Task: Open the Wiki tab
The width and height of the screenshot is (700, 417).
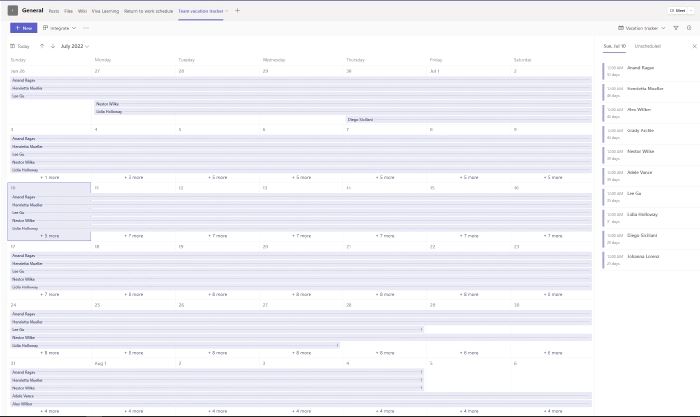Action: [x=82, y=11]
